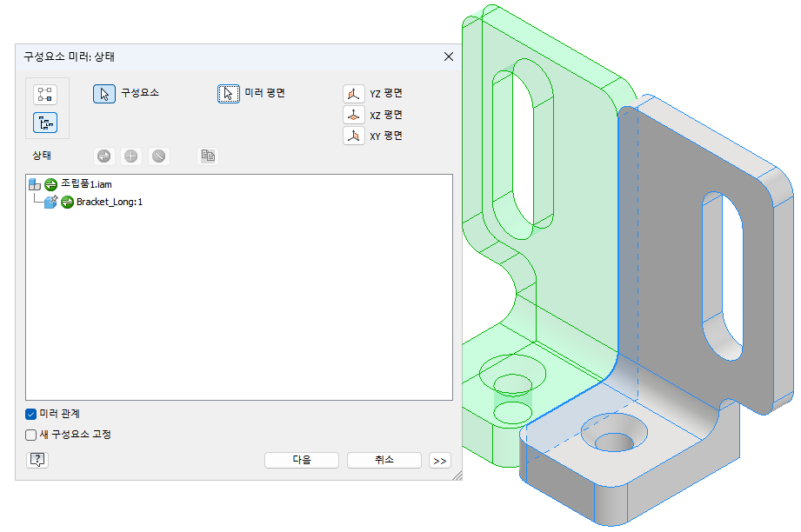Set status to excluded with slashed circle icon
The width and height of the screenshot is (801, 532).
pyautogui.click(x=158, y=156)
